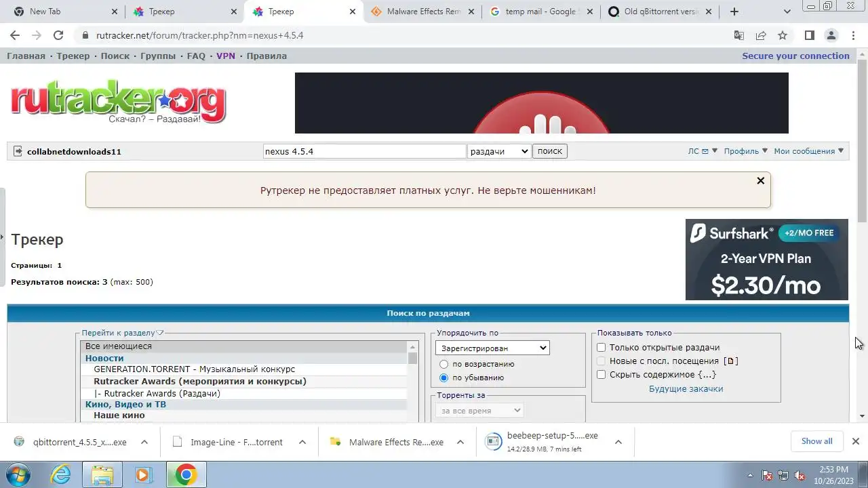Open Windows Explorer folder in taskbar
The width and height of the screenshot is (868, 488).
[102, 474]
